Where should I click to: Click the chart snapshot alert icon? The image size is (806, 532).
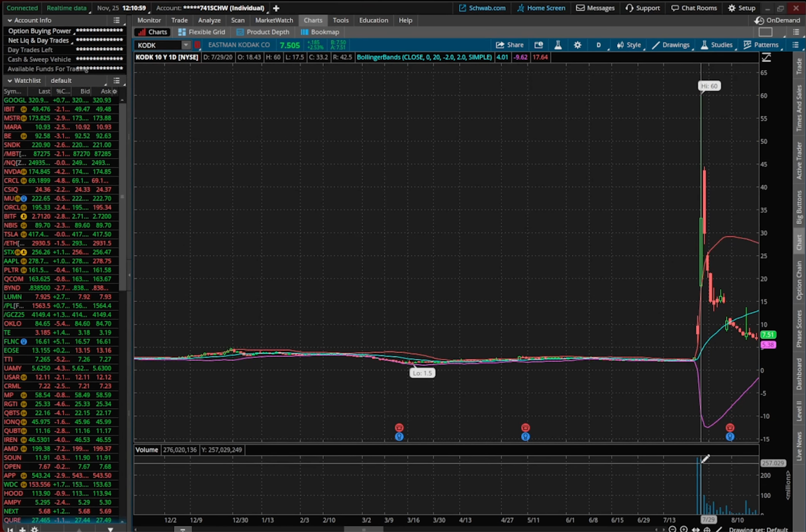click(x=539, y=45)
